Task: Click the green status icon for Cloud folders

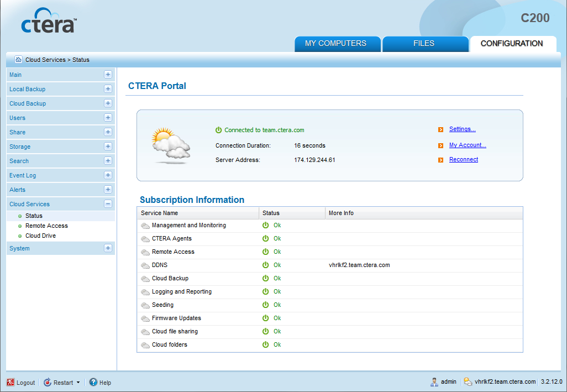Action: point(265,344)
